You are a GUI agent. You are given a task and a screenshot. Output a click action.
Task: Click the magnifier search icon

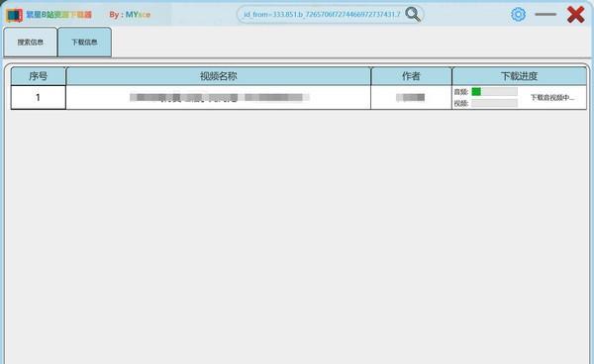coord(413,15)
